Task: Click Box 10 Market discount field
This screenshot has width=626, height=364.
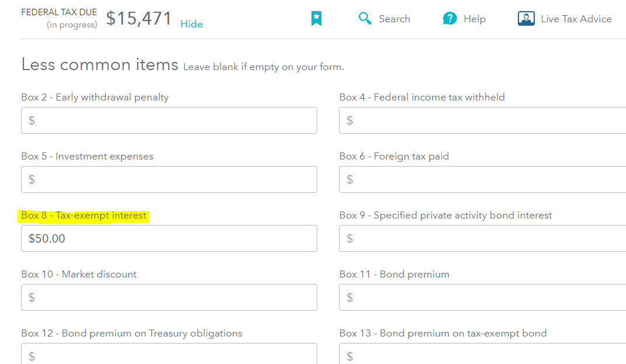Action: pyautogui.click(x=170, y=297)
